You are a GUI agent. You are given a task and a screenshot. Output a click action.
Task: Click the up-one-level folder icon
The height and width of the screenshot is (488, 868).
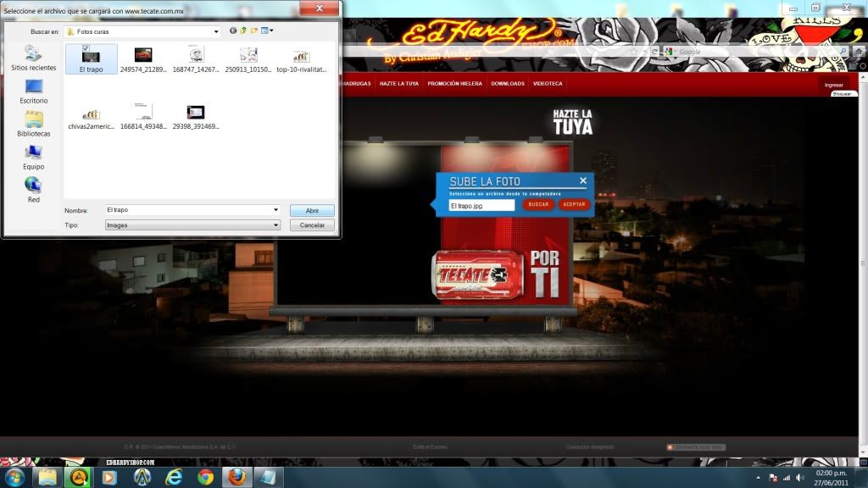tap(243, 31)
